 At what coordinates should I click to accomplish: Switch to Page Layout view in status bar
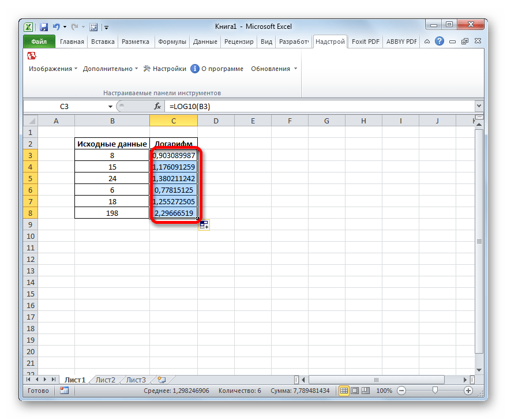tap(355, 391)
